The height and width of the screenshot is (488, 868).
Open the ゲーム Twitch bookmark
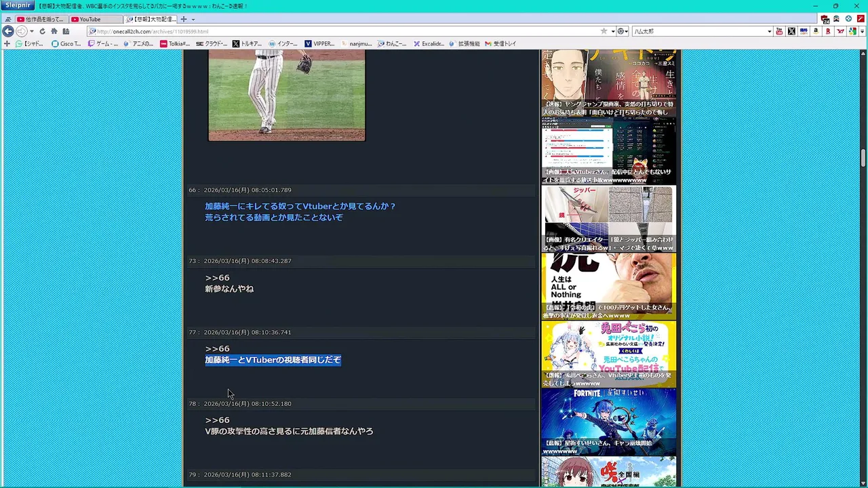102,43
